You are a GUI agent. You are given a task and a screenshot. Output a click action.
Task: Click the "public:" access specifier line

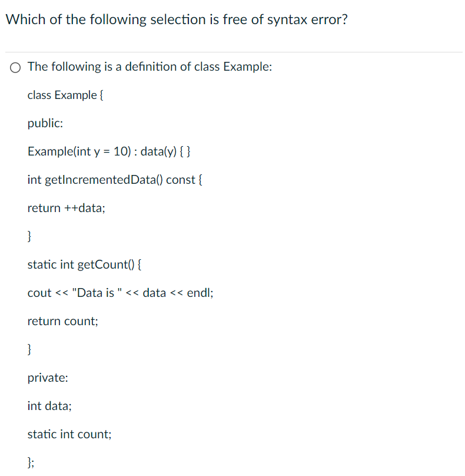tap(45, 124)
